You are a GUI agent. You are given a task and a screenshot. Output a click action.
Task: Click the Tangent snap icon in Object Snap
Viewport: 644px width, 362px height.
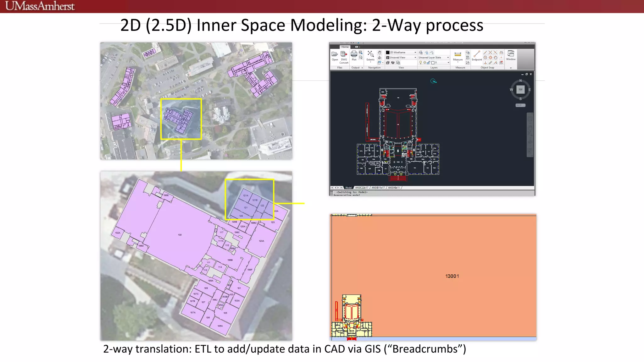tap(496, 58)
